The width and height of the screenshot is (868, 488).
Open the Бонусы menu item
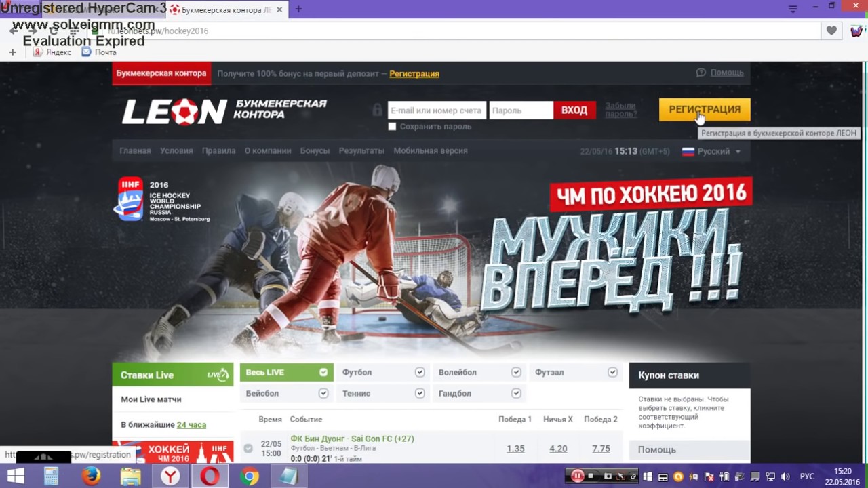pos(315,151)
